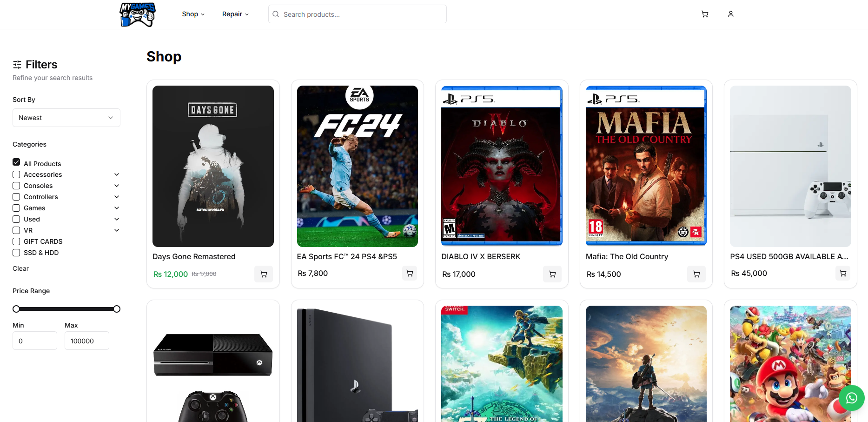Check the GIFT CARDS category
Screen dimensions: 868x422
pos(16,241)
